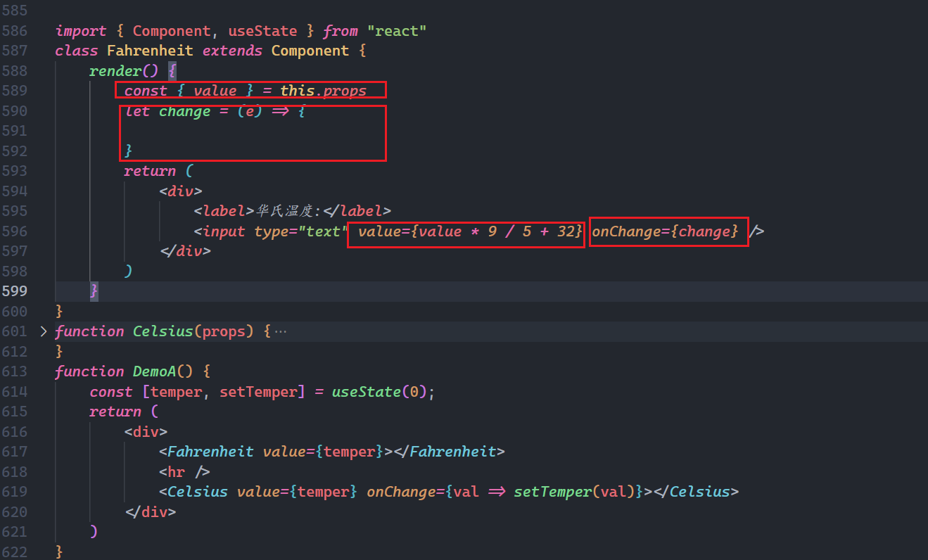Click the opening <Fahrenheit tag on line 617
The height and width of the screenshot is (560, 928).
[x=206, y=452]
